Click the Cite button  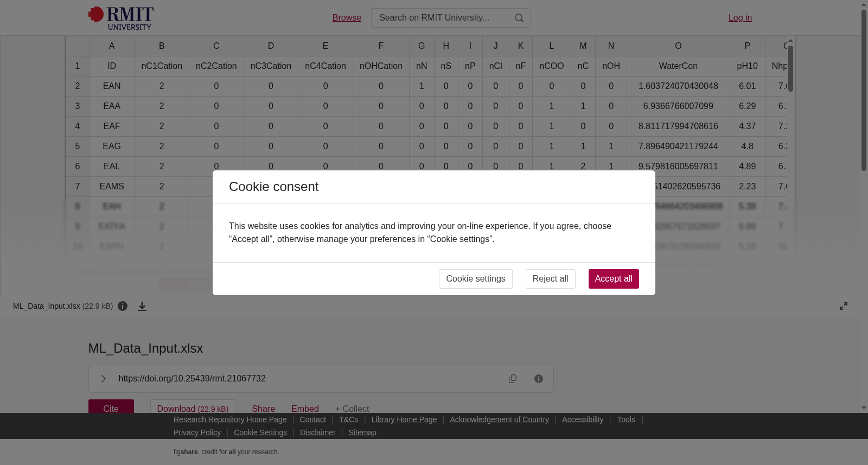111,406
